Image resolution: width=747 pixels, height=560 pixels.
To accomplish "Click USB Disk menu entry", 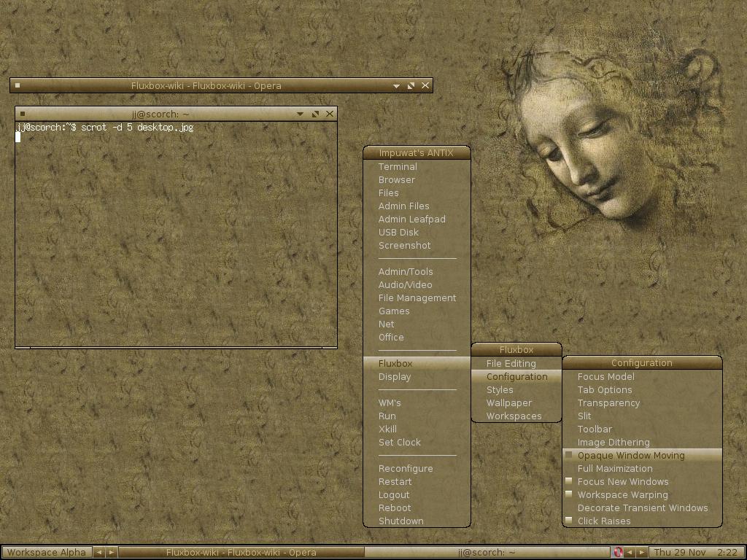I will (417, 233).
